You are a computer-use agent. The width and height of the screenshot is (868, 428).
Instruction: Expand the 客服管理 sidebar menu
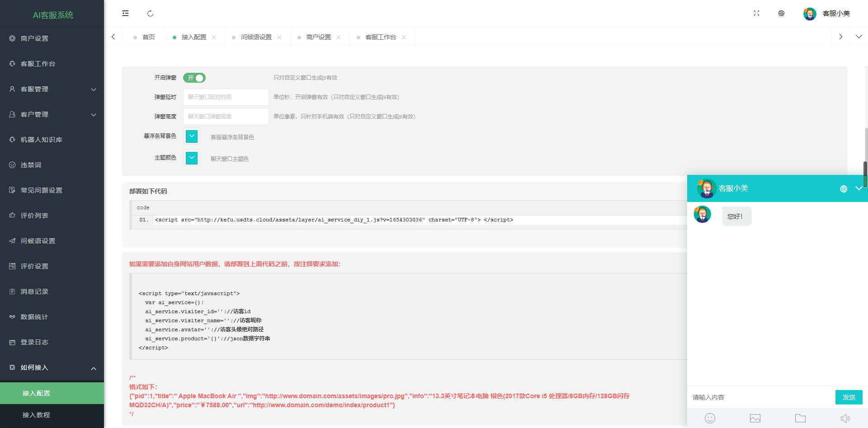52,89
